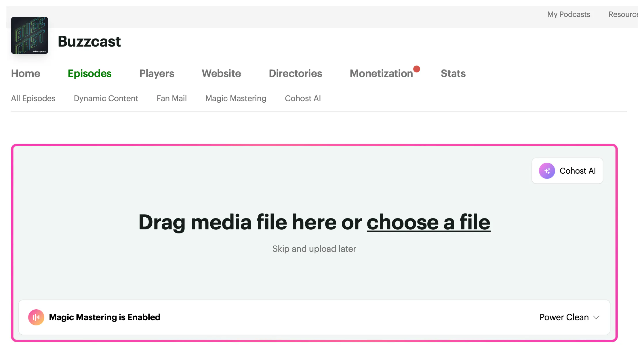The width and height of the screenshot is (644, 353).
Task: Click Magic Mastering is Enabled label
Action: tap(105, 317)
